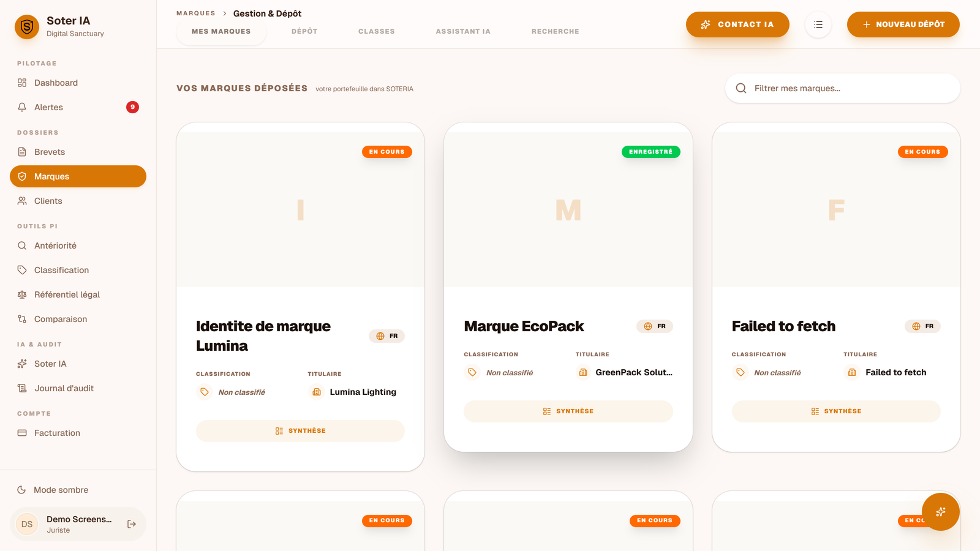Click the magnifier icon in the filter field
Screen dimensions: 980x551
pos(741,88)
